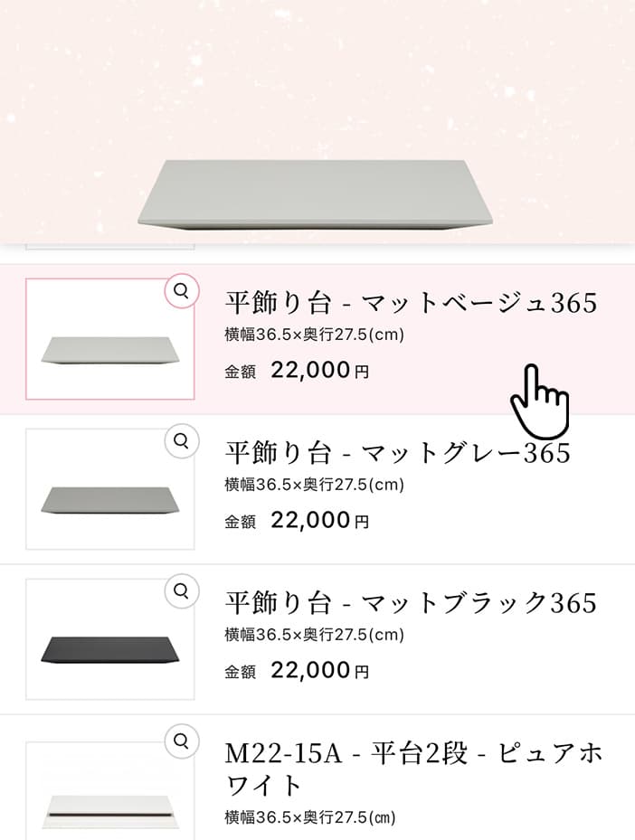Click the dimensions text under マットグレー365

tap(314, 485)
